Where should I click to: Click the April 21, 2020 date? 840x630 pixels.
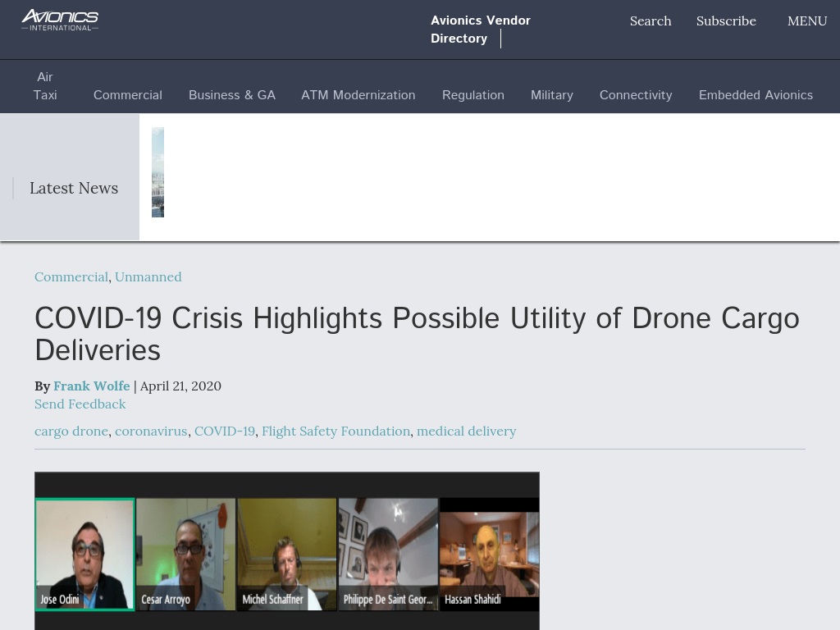point(180,386)
